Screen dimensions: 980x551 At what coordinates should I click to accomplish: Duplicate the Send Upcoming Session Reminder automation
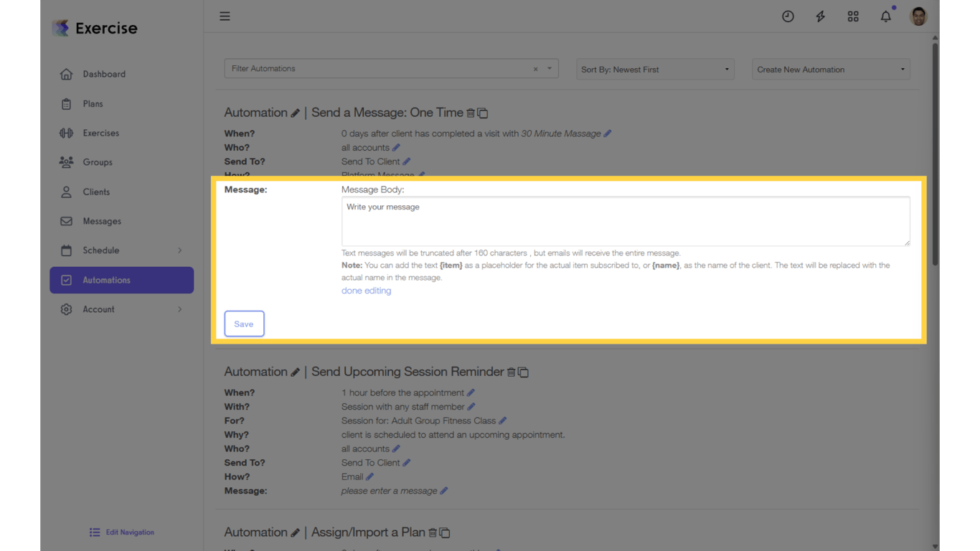(x=523, y=372)
